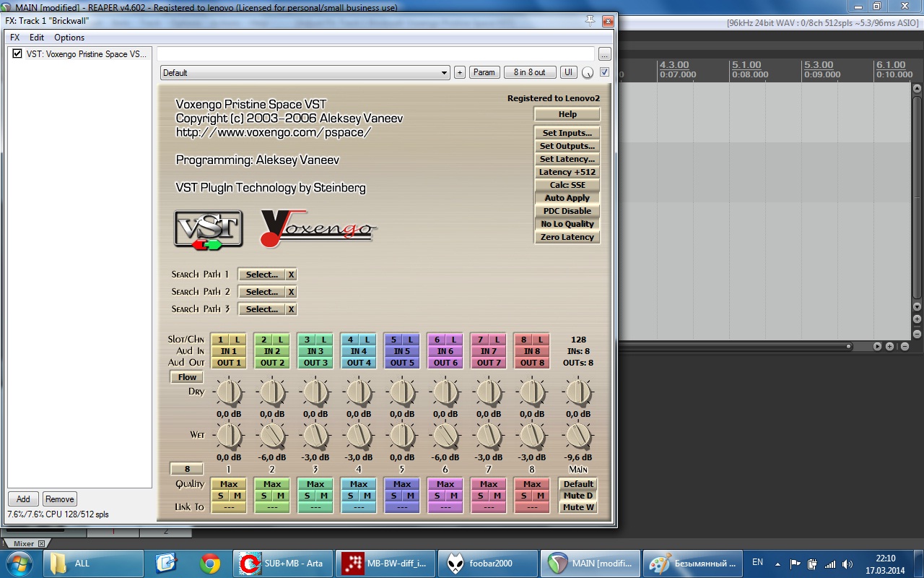Open the Param menu button
This screenshot has width=924, height=578.
point(484,72)
